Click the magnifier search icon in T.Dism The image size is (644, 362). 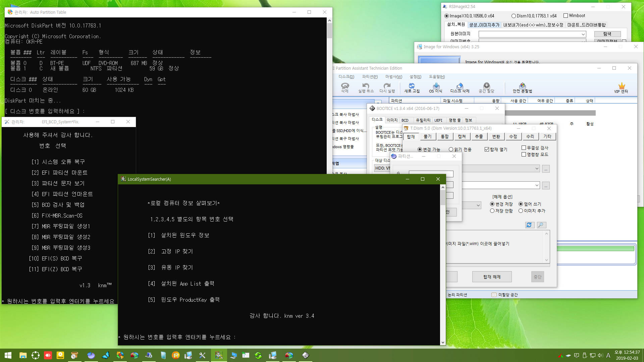[x=541, y=225]
